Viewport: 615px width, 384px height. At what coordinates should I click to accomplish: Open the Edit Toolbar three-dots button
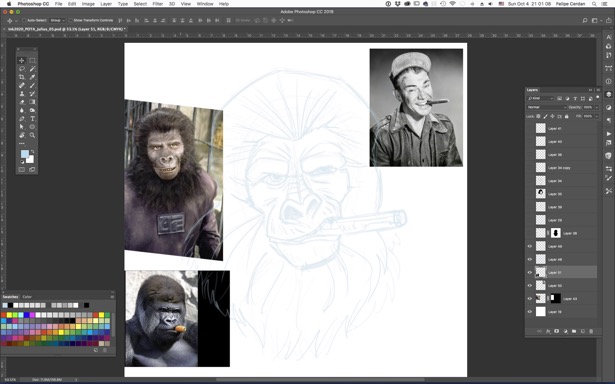pos(22,144)
